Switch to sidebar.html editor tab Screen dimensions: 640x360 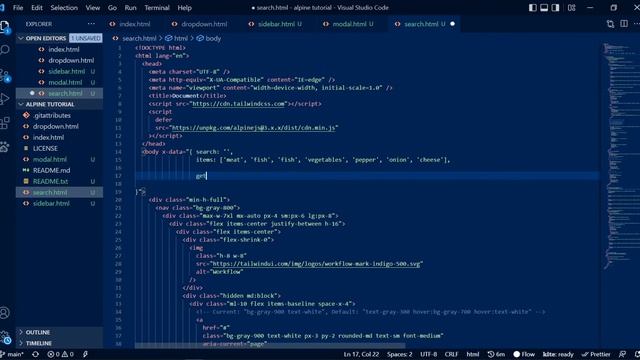276,24
